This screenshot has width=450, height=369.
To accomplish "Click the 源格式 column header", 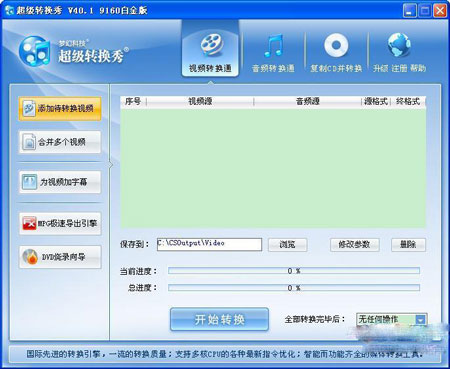I will [x=376, y=101].
